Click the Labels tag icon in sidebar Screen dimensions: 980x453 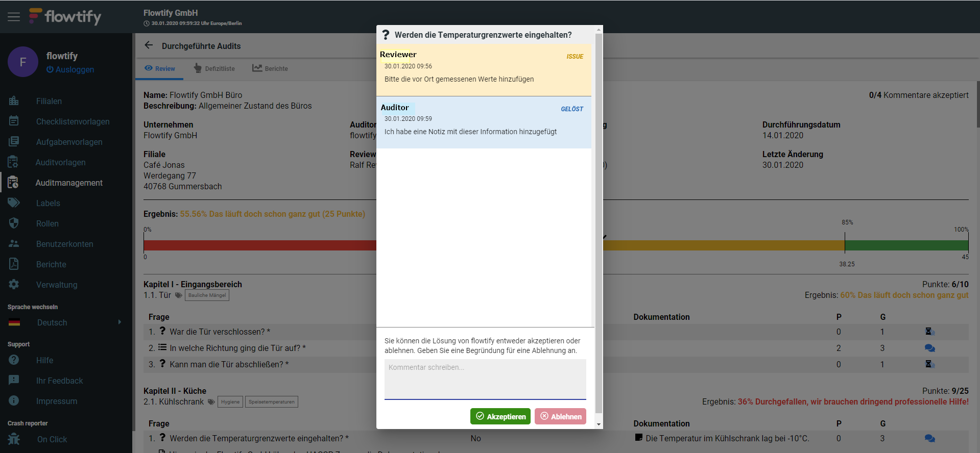[14, 203]
